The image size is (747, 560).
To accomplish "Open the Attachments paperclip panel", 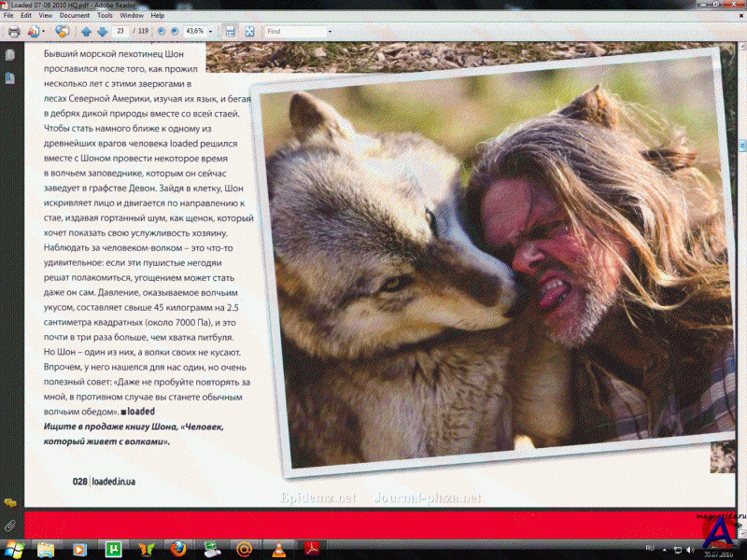I will pos(10,525).
